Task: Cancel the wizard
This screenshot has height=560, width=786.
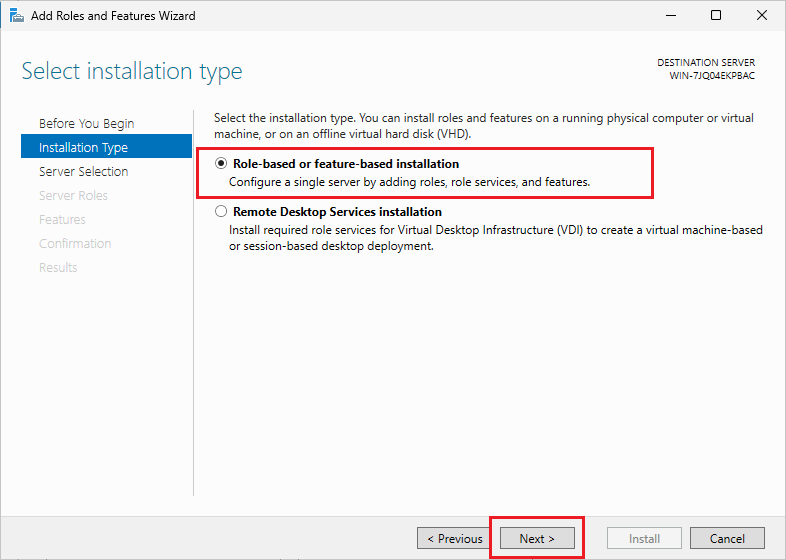Action: pyautogui.click(x=727, y=538)
